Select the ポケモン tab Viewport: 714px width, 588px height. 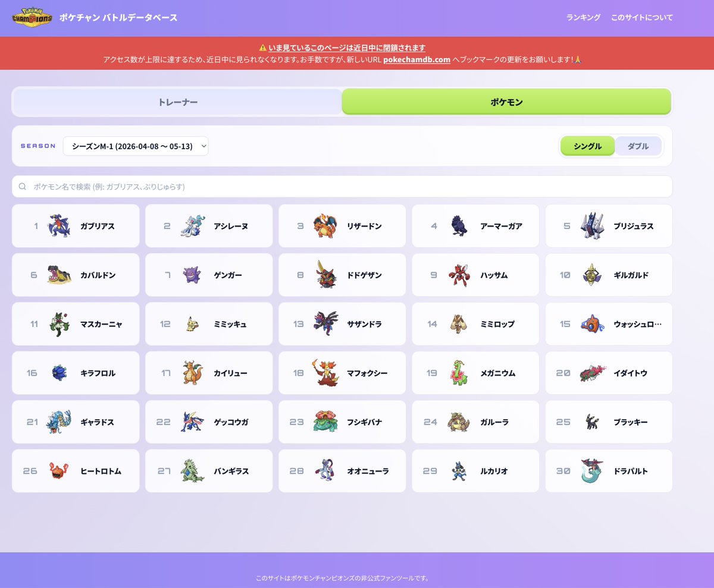(506, 102)
